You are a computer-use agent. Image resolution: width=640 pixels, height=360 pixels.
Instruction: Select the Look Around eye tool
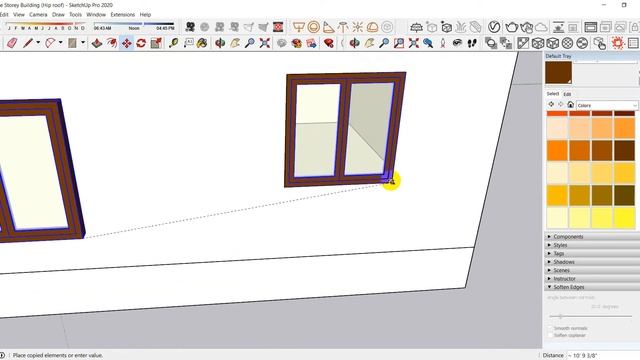click(457, 43)
